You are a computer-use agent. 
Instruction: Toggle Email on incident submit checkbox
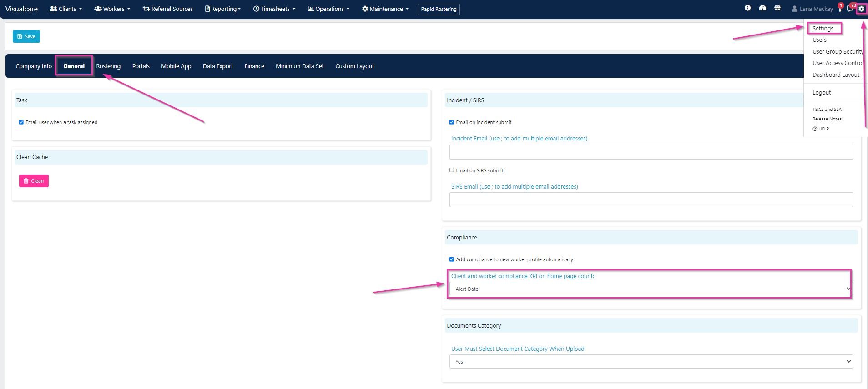[x=452, y=122]
